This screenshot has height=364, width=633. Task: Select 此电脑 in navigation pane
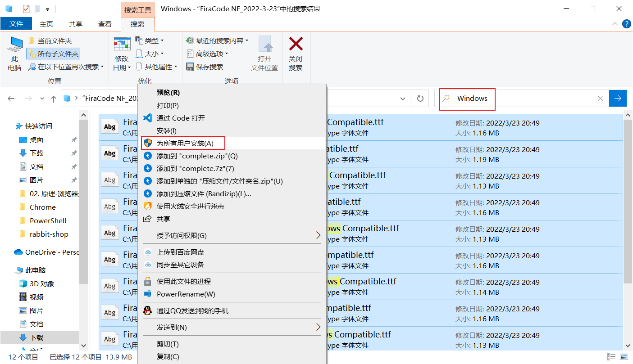point(35,270)
